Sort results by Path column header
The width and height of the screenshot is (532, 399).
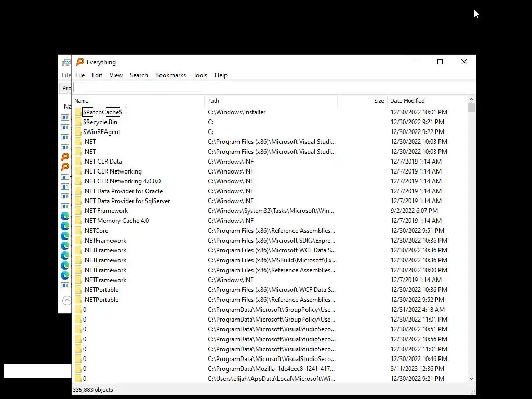point(271,101)
